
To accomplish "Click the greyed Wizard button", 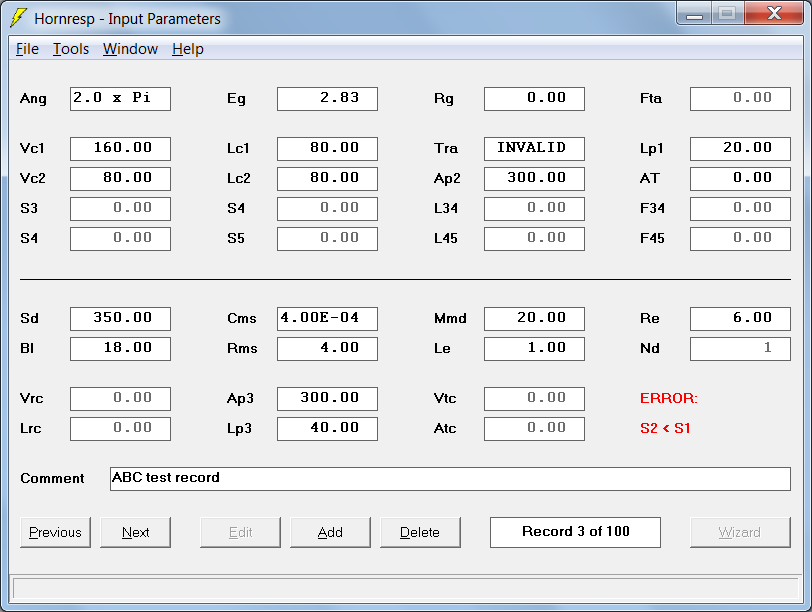I will pos(740,532).
